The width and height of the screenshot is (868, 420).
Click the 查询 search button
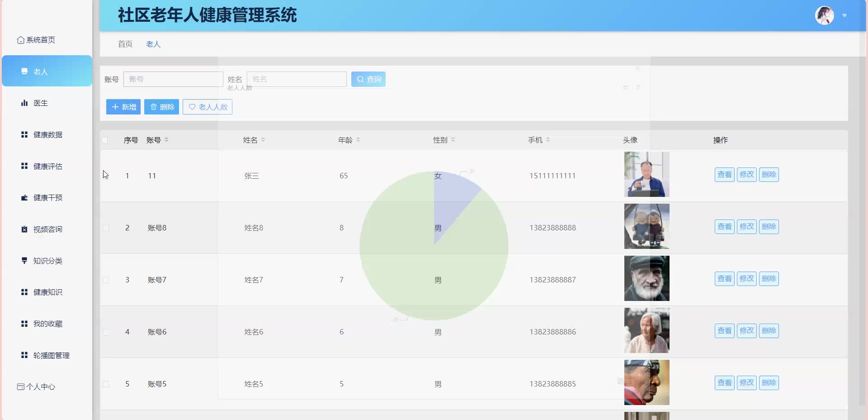coord(368,79)
